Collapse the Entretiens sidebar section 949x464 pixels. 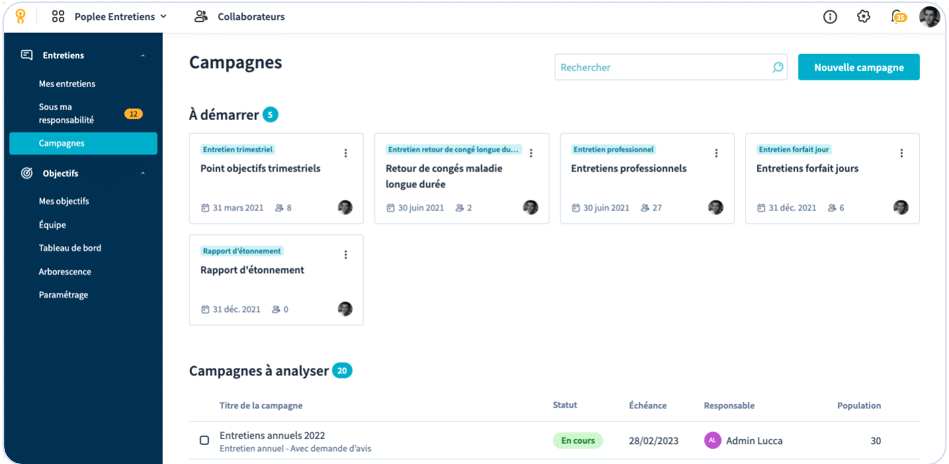click(143, 56)
